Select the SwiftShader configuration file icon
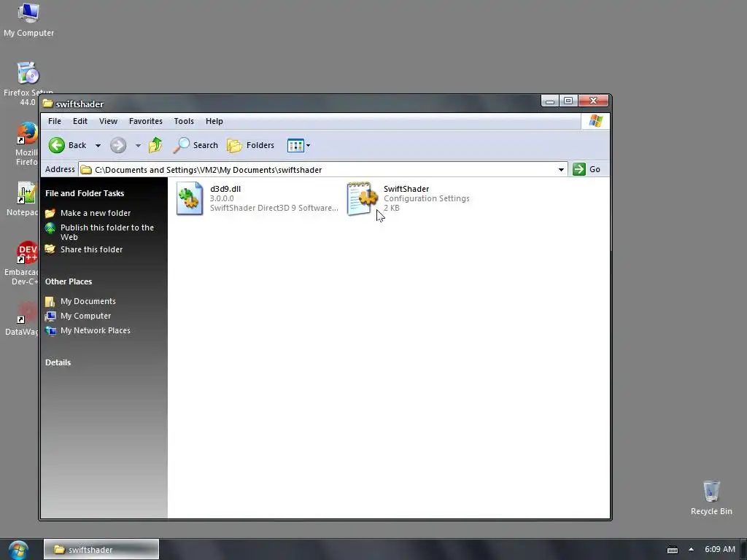747x560 pixels. (x=362, y=198)
